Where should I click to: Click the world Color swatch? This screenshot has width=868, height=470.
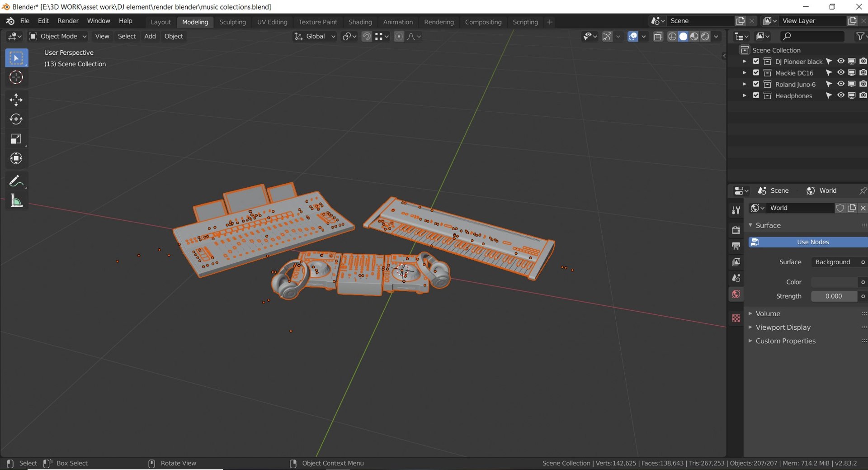click(x=834, y=282)
